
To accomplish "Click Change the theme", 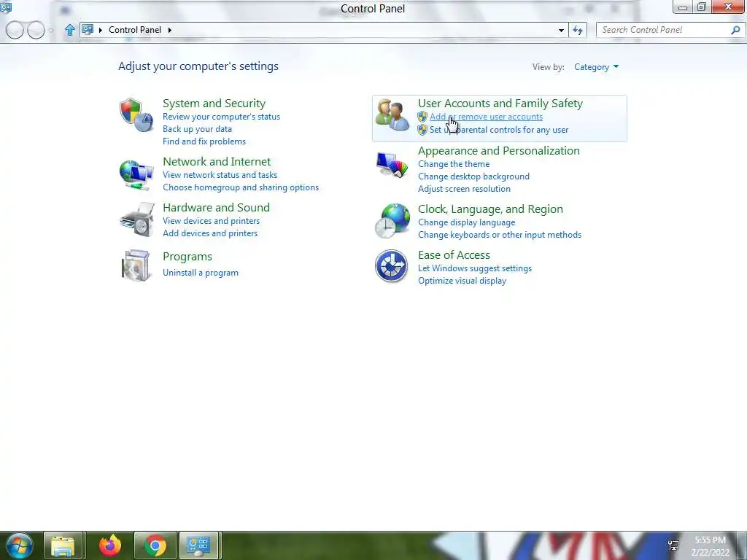I will pos(454,164).
